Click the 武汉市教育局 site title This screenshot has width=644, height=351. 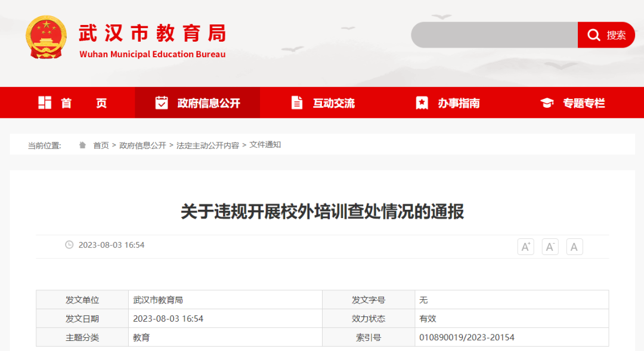[x=153, y=33]
